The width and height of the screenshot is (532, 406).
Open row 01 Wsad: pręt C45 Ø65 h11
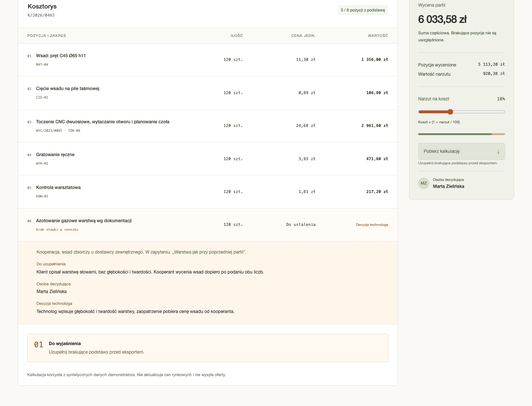[208, 60]
